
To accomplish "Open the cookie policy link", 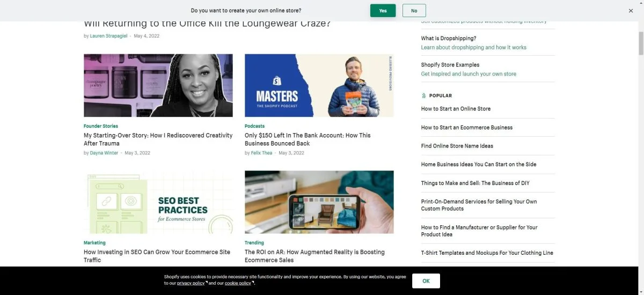I will point(237,283).
